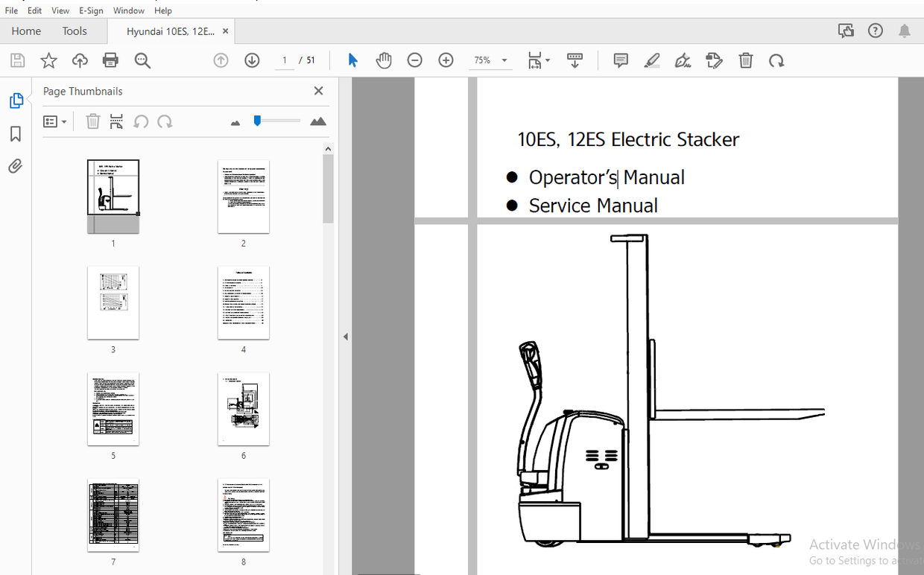Switch to the Home tab
The image size is (924, 575).
pyautogui.click(x=26, y=31)
